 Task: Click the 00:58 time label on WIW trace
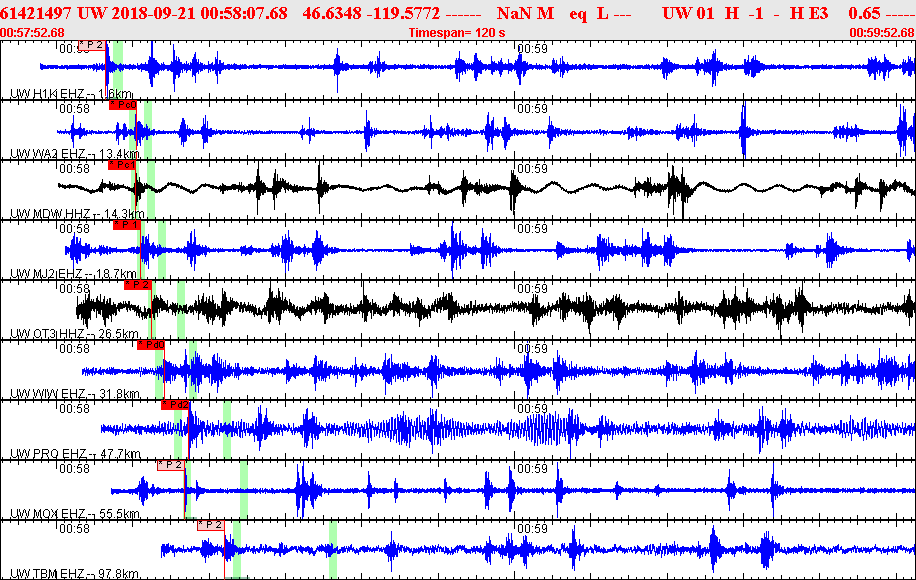74,349
